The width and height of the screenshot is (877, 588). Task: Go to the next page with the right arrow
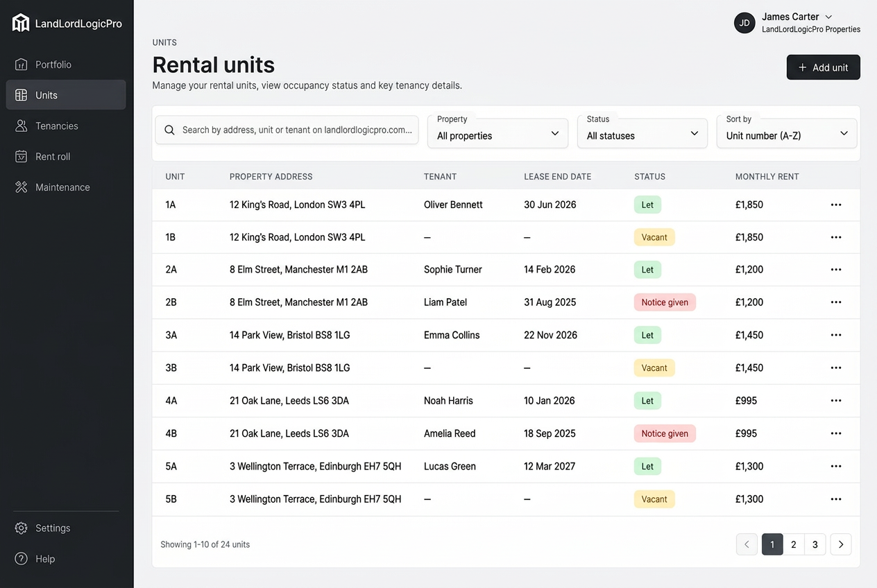point(841,544)
